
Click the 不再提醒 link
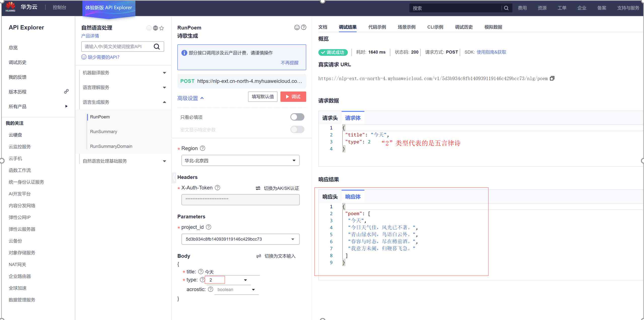pos(289,63)
